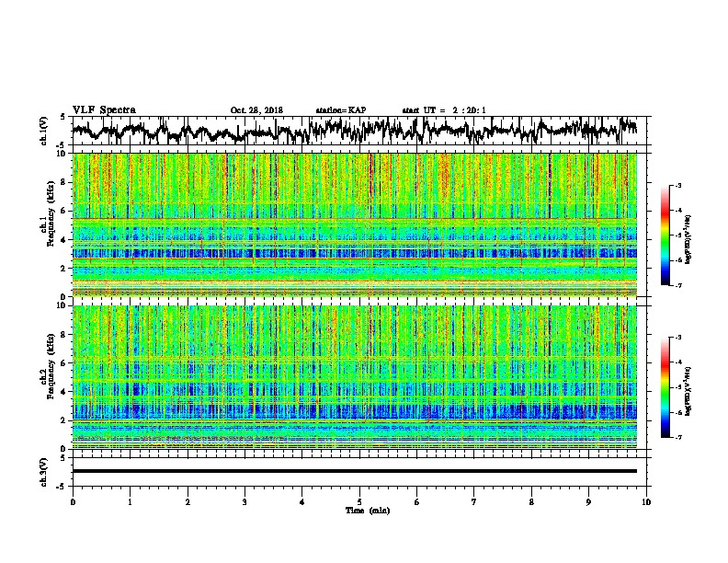Click the "2" tick on the time axis
Image resolution: width=728 pixels, height=563 pixels.
click(x=188, y=502)
